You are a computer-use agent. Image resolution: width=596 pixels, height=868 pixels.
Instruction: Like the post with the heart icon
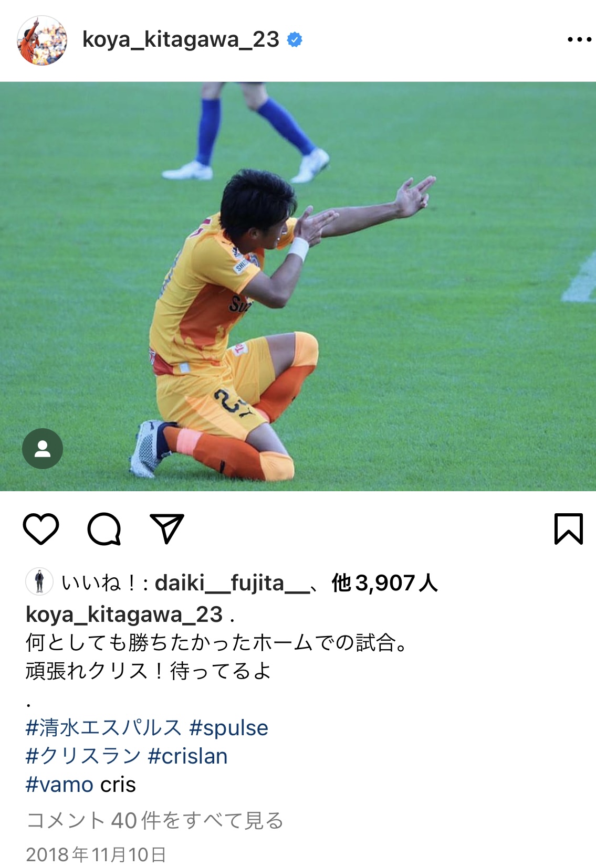[x=41, y=528]
